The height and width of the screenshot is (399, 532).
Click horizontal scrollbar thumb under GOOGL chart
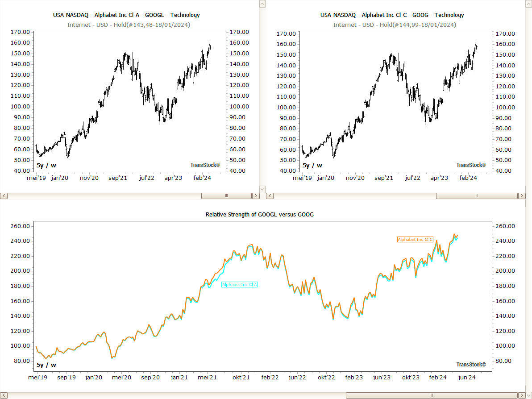[x=226, y=196]
